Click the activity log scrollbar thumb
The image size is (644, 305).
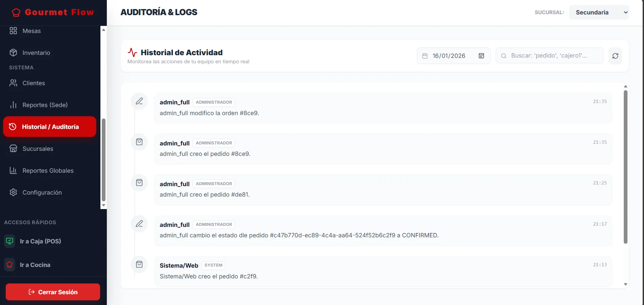click(625, 167)
